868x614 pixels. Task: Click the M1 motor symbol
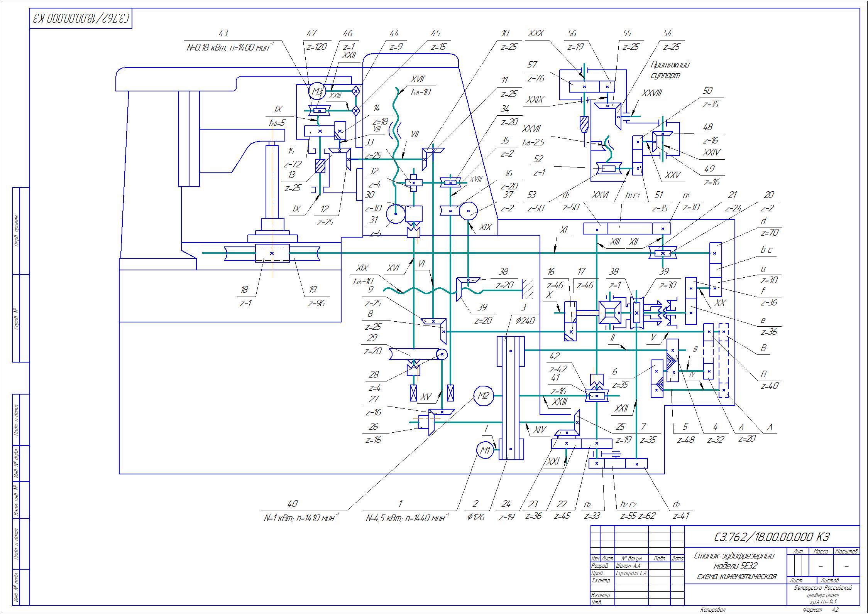tap(485, 450)
